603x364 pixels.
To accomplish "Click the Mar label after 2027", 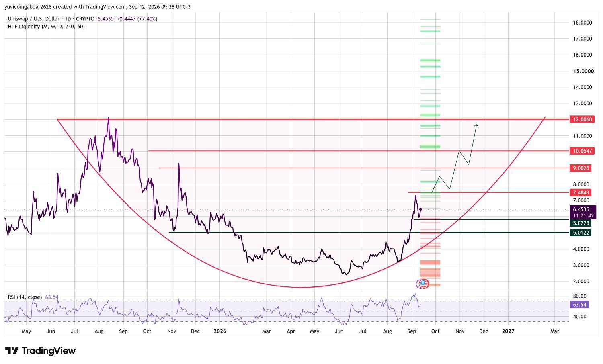I will [x=554, y=331].
